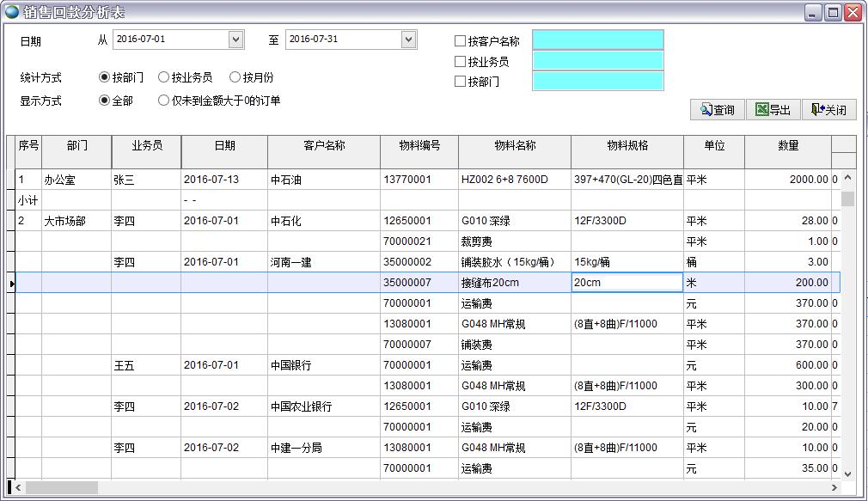Click the cyan 客户名称 input field
The image size is (868, 501).
tap(599, 40)
